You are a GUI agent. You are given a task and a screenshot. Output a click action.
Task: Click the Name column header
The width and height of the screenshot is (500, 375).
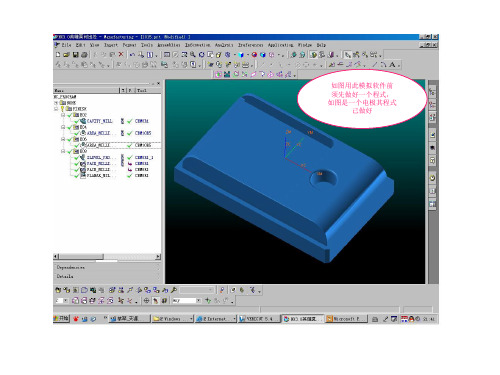pos(86,90)
